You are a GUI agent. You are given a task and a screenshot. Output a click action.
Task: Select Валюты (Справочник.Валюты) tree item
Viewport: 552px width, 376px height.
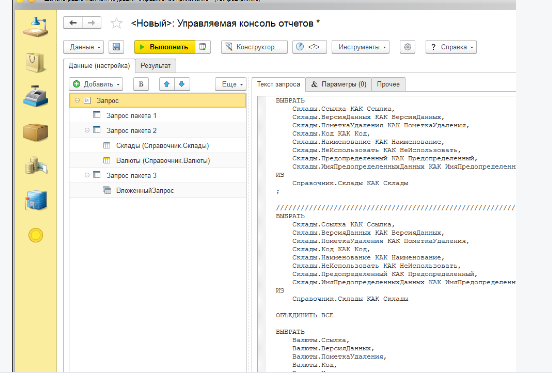point(163,161)
